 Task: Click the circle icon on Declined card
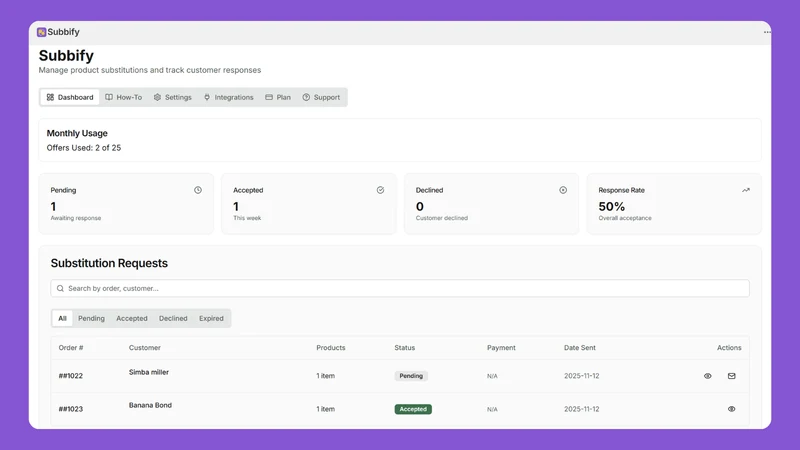click(563, 190)
